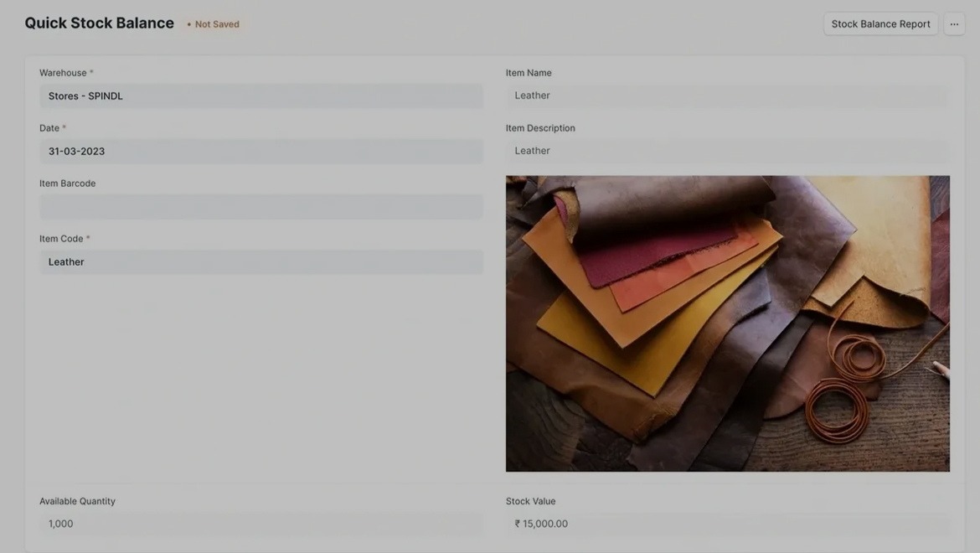980x553 pixels.
Task: Open the Date picker showing 31-03-2023
Action: coord(260,152)
